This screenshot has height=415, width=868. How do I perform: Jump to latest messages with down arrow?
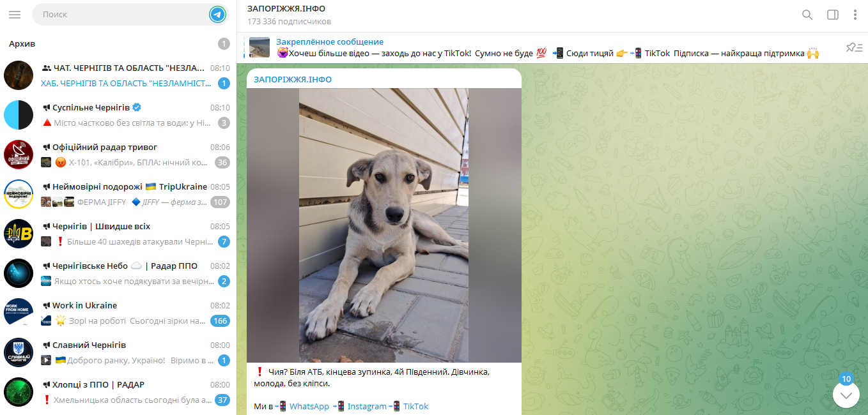click(846, 395)
